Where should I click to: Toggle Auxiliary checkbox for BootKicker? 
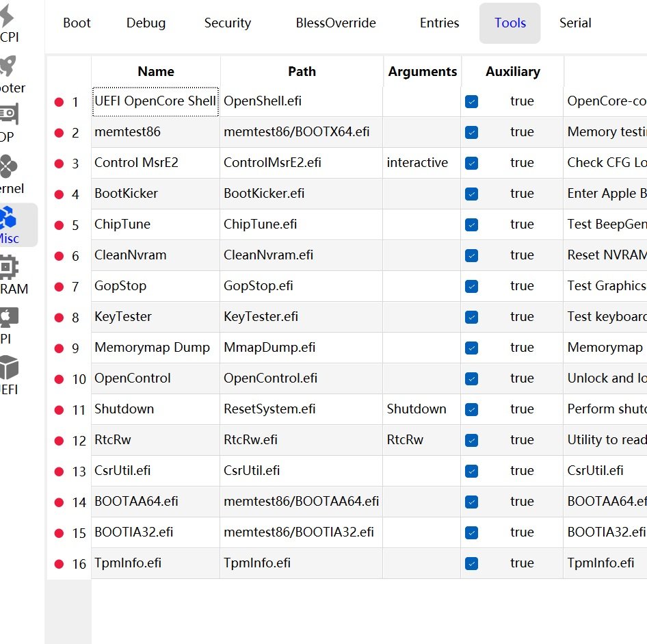(471, 194)
